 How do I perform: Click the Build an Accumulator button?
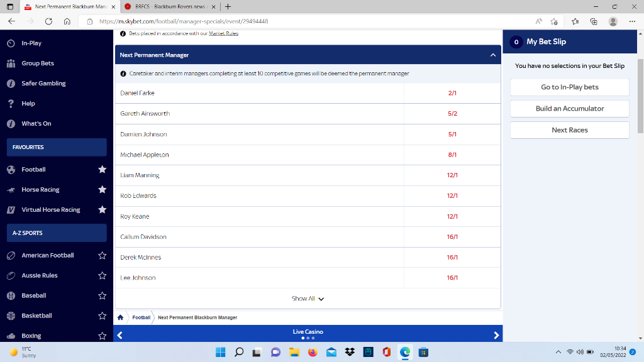coord(570,109)
